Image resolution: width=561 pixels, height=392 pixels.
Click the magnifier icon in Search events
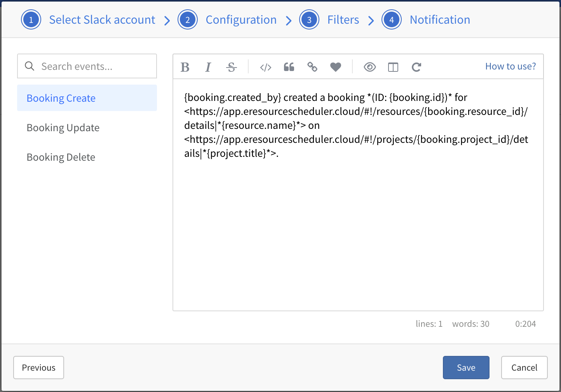[x=30, y=66]
